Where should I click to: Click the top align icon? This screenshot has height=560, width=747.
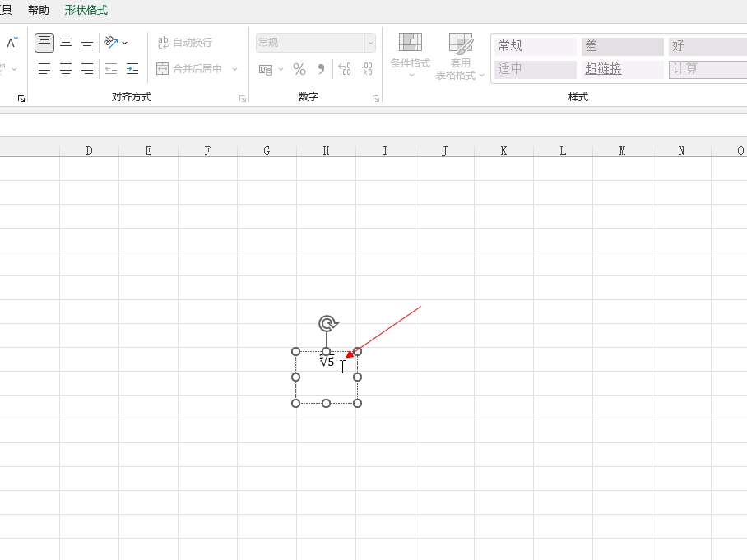44,43
